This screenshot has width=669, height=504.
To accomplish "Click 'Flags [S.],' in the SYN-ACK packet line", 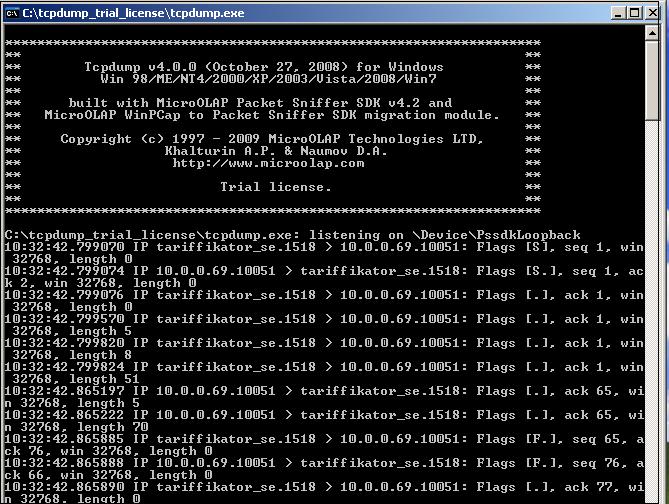I will point(520,271).
